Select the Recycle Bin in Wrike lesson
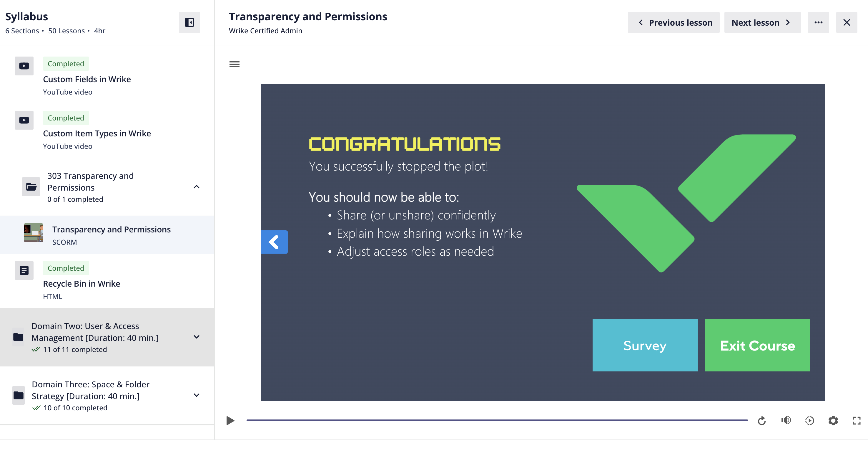The image size is (868, 456). [82, 284]
